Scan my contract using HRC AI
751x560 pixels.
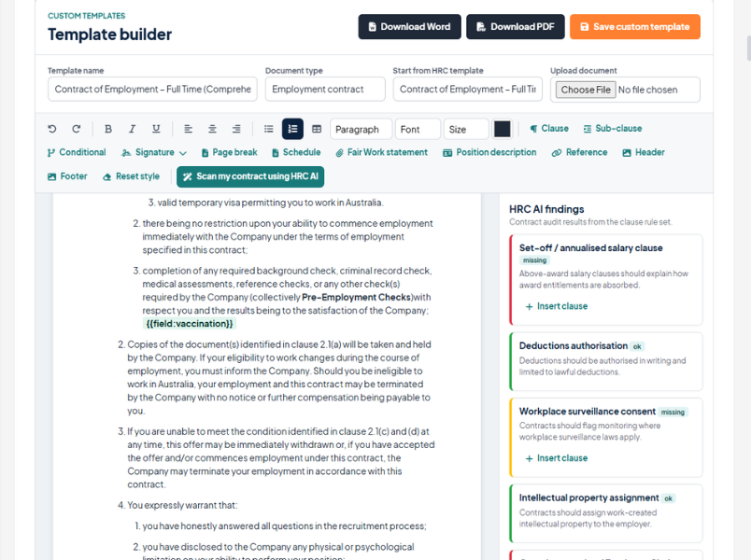click(x=250, y=176)
